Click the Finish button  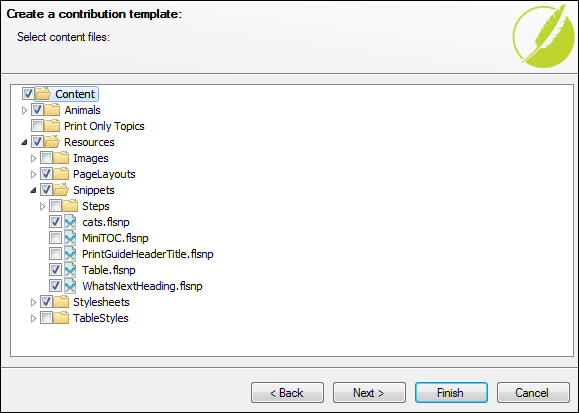coord(451,393)
